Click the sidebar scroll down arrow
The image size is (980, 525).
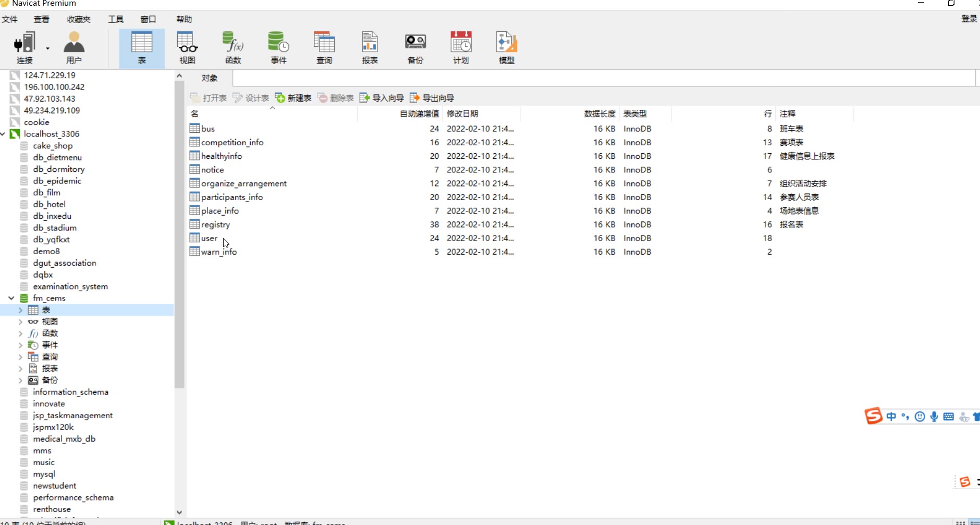coord(179,512)
